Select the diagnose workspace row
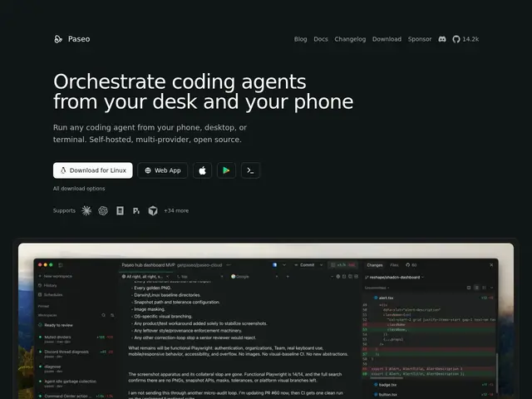The image size is (532, 399). (x=76, y=368)
